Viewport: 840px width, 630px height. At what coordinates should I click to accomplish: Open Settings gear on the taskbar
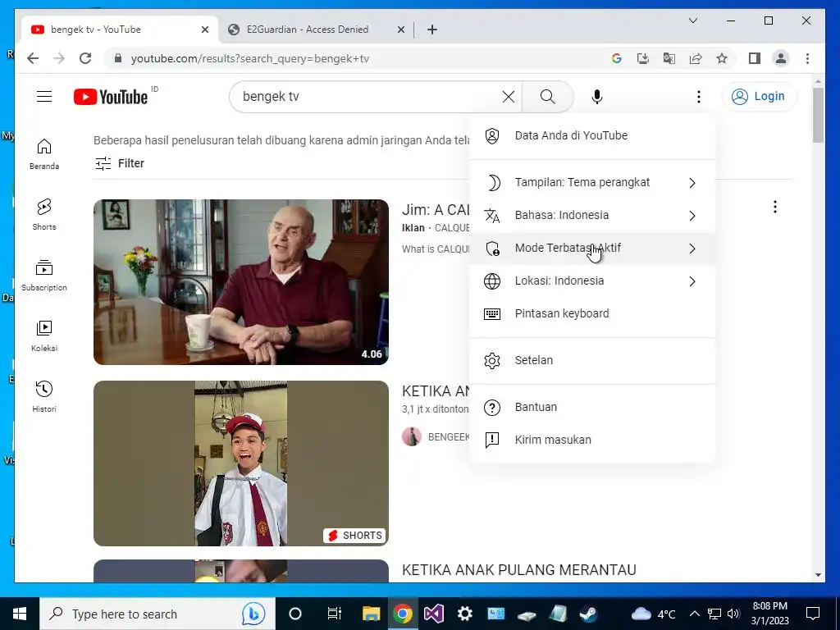[464, 614]
